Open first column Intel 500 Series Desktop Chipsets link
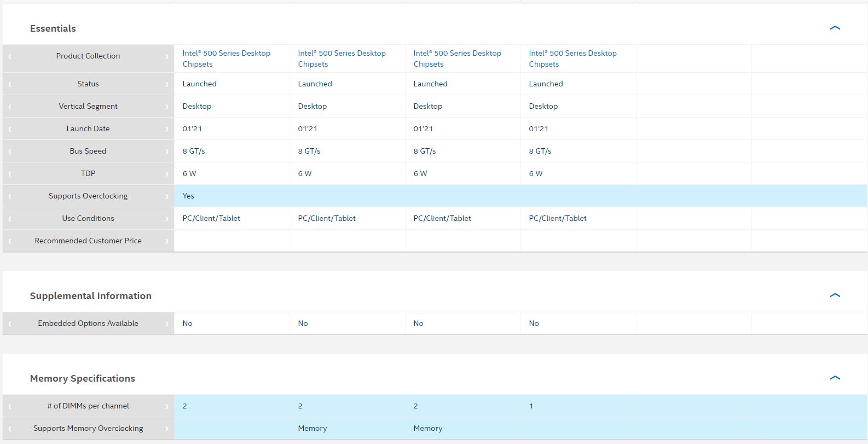 226,59
